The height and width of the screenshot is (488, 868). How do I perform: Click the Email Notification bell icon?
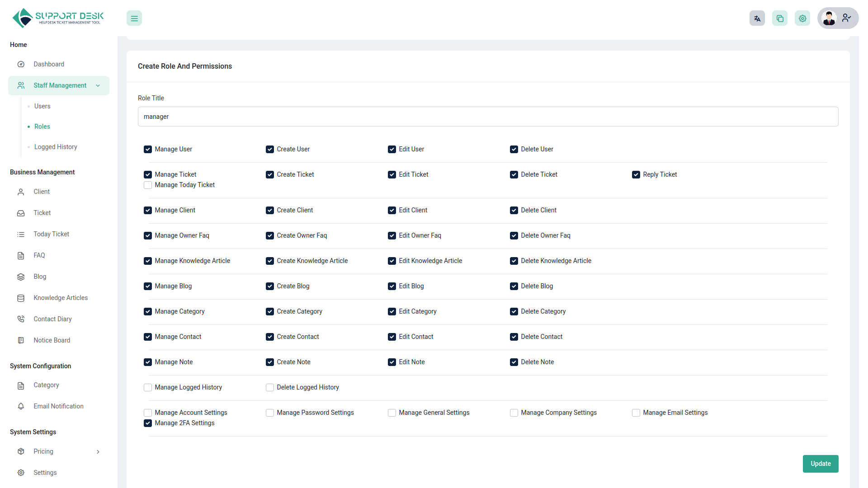[21, 406]
